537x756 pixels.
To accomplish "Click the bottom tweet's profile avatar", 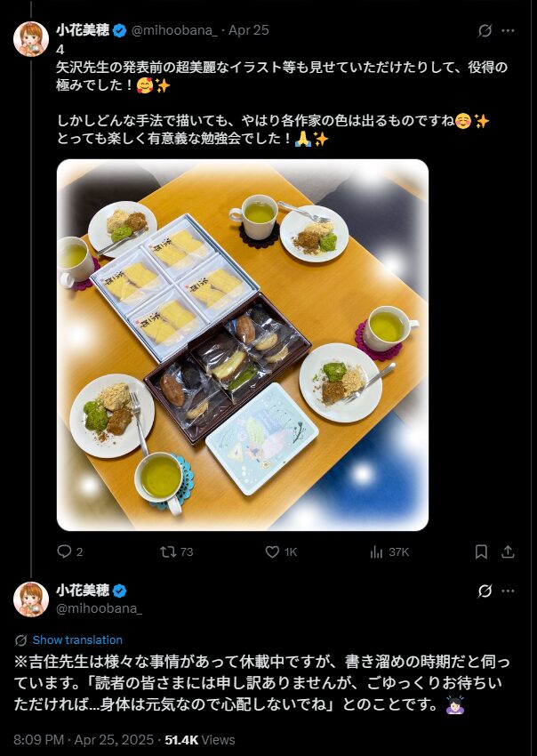I will [x=31, y=599].
